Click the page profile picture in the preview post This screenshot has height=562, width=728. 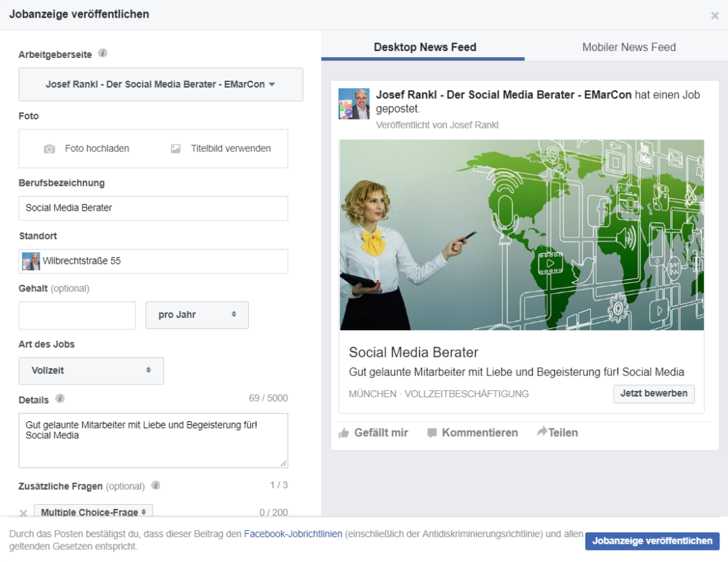(x=354, y=104)
